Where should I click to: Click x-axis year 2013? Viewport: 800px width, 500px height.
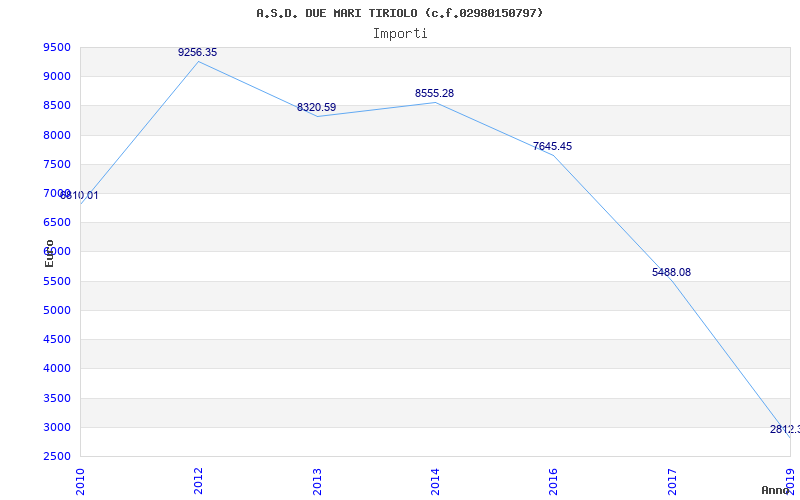coord(317,482)
